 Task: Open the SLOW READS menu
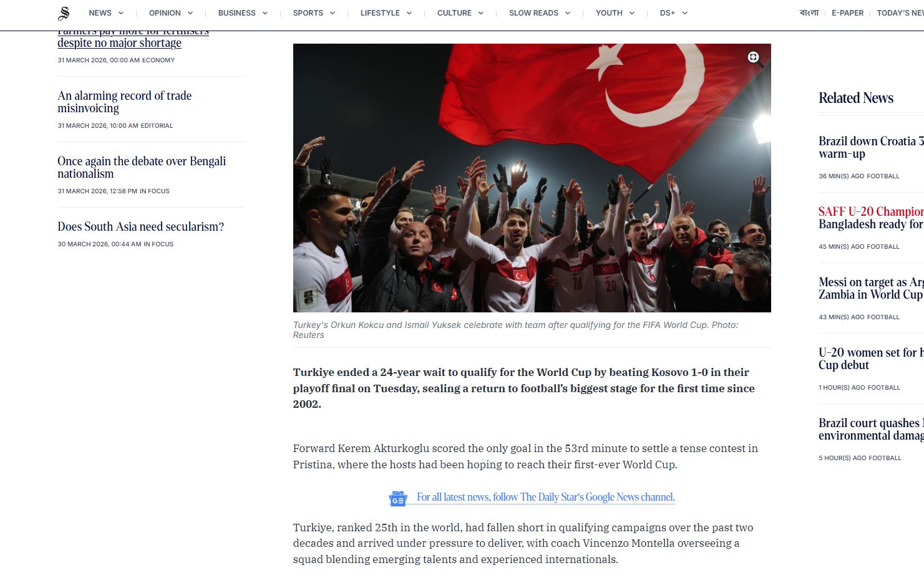(x=533, y=12)
